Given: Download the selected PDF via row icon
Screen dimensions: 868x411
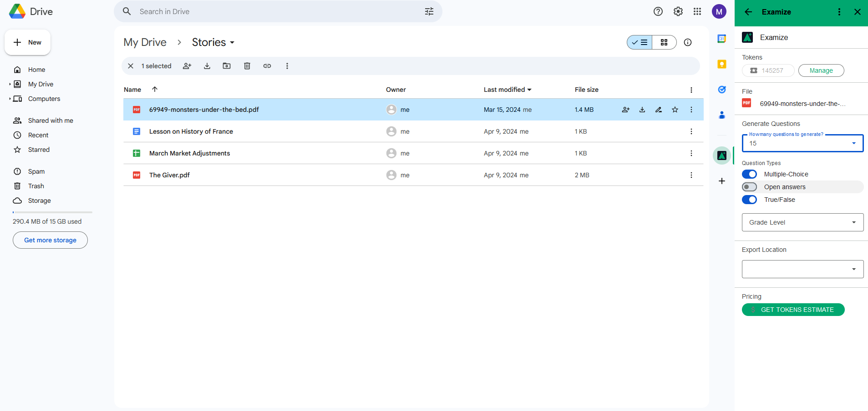Looking at the screenshot, I should pos(642,110).
